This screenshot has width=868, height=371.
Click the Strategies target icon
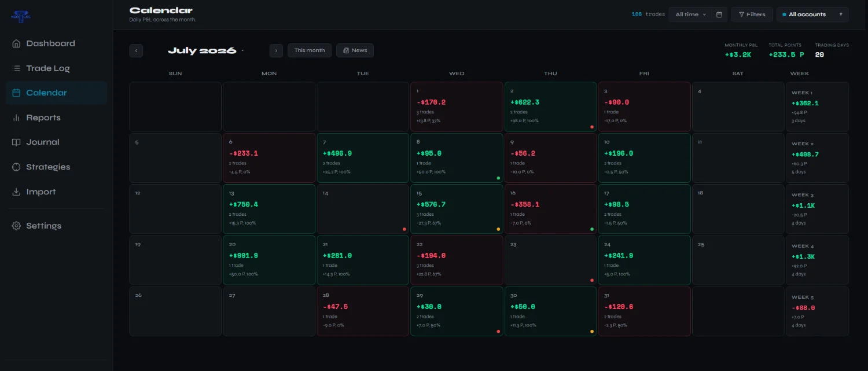tap(16, 167)
